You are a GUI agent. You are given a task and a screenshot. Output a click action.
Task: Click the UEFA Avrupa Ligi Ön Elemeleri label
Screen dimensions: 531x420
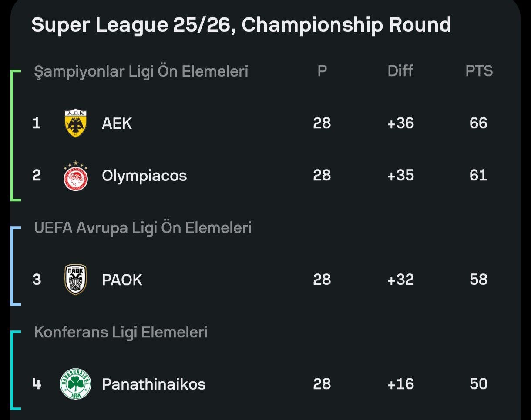pyautogui.click(x=143, y=228)
